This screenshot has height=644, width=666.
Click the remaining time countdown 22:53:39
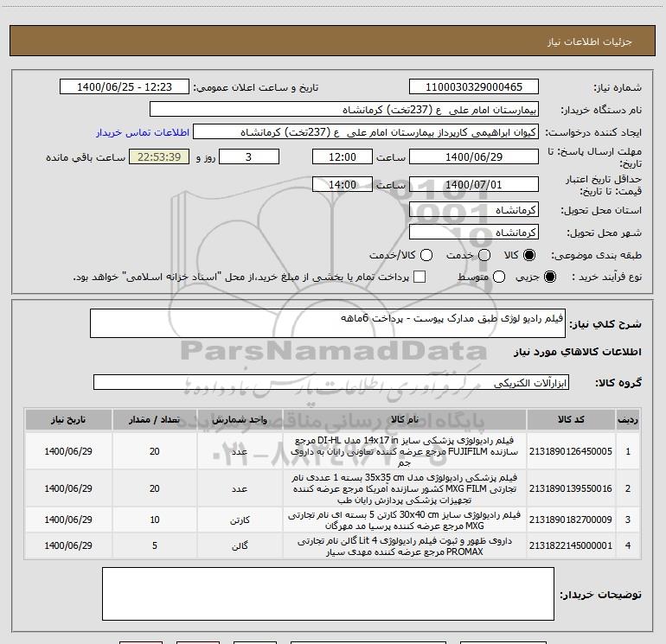(159, 157)
